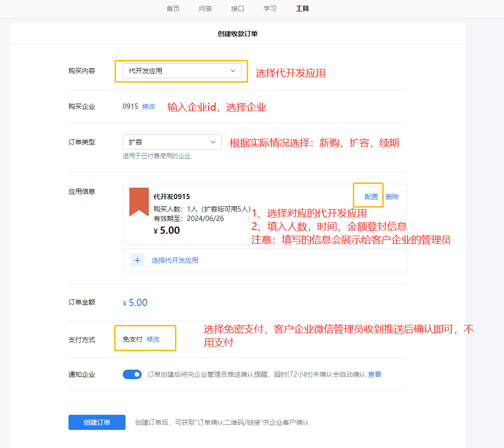Image resolution: width=504 pixels, height=448 pixels.
Task: Open the 学习 navigation tab
Action: pyautogui.click(x=270, y=9)
